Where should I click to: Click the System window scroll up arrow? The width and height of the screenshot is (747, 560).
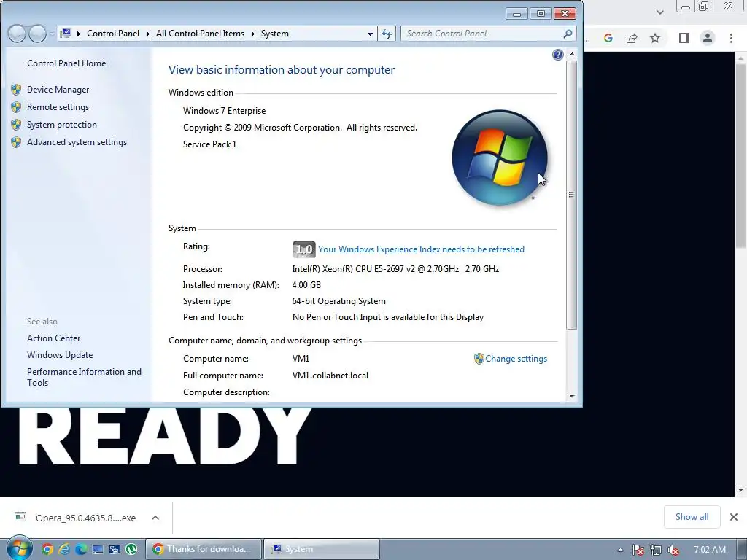point(572,55)
